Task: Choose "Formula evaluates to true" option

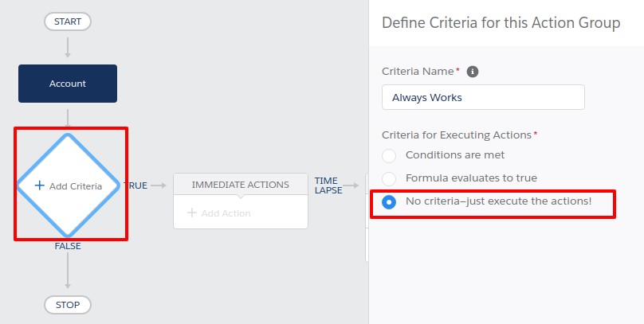Action: [389, 178]
